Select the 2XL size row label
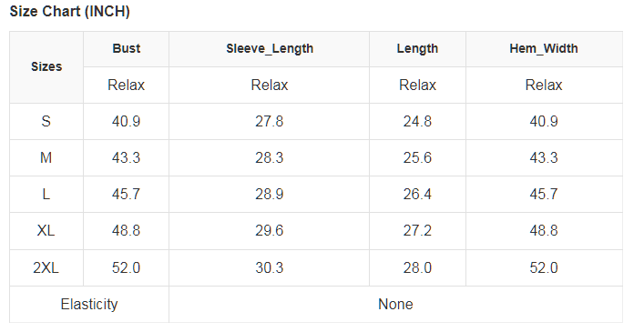This screenshot has height=332, width=644. 46,267
